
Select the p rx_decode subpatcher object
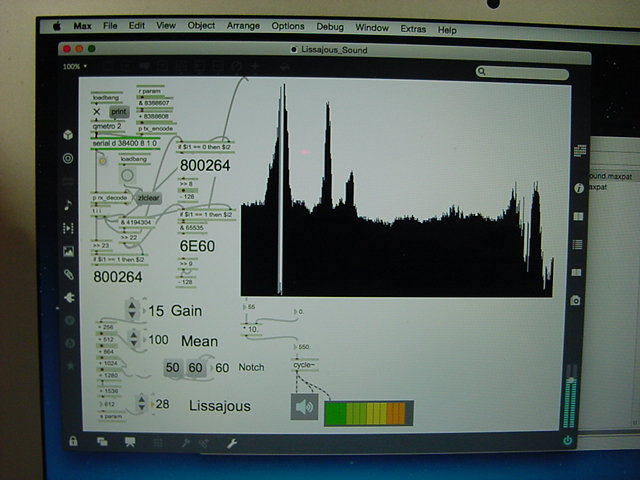tap(110, 198)
